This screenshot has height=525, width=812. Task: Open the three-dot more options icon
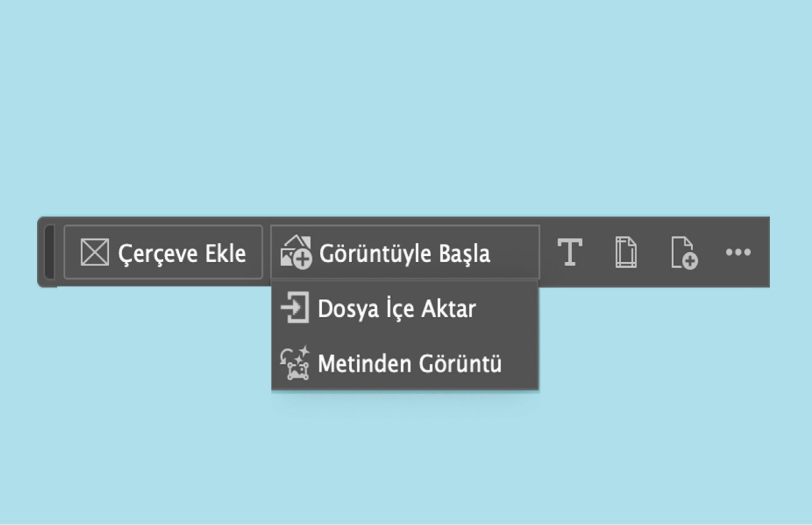(738, 253)
